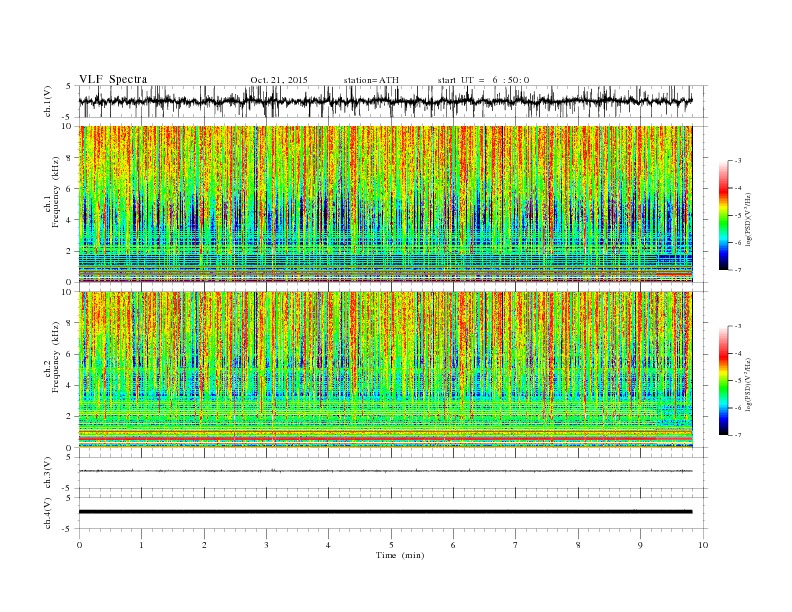
Task: Click time axis tick label '5'
Action: pyautogui.click(x=391, y=545)
